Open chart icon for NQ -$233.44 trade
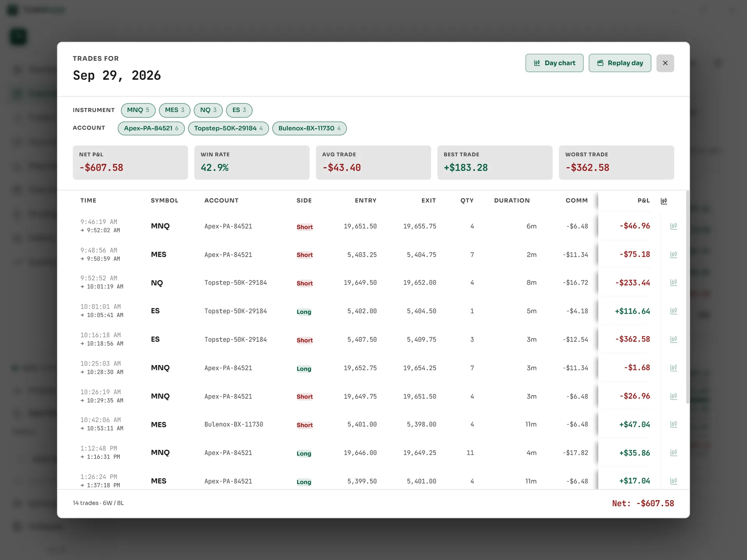This screenshot has height=560, width=747. [x=673, y=283]
